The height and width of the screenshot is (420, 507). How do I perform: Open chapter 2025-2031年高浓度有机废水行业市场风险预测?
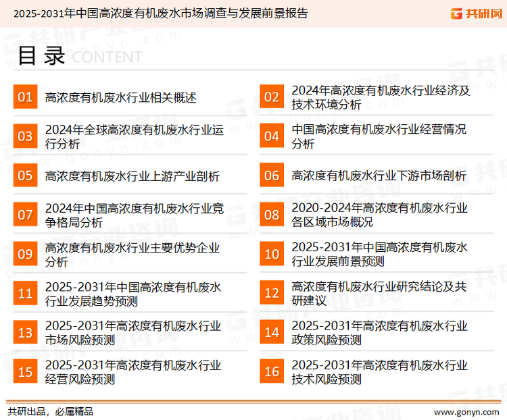click(133, 333)
